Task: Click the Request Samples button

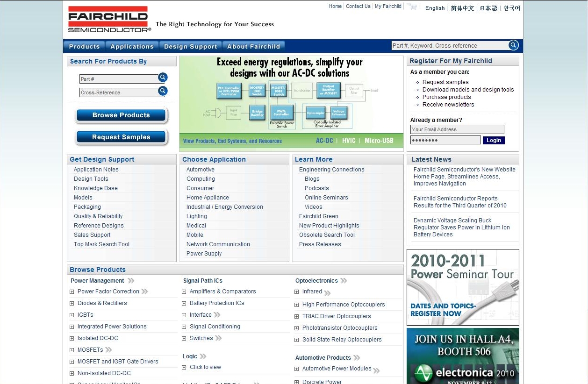Action: click(121, 137)
